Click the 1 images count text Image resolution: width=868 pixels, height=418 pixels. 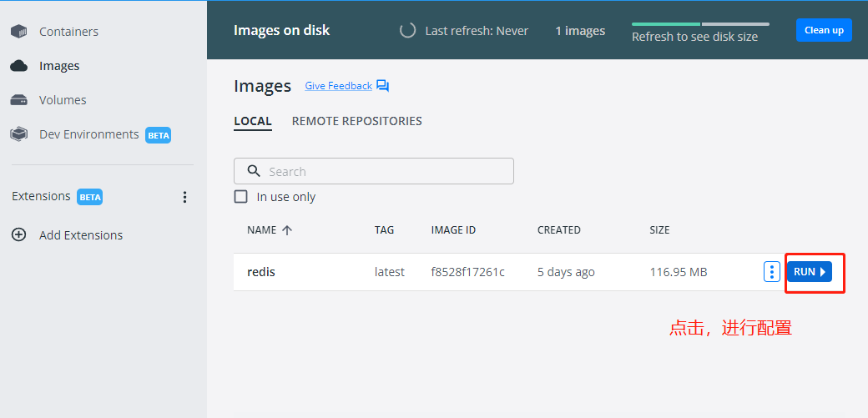coord(580,31)
